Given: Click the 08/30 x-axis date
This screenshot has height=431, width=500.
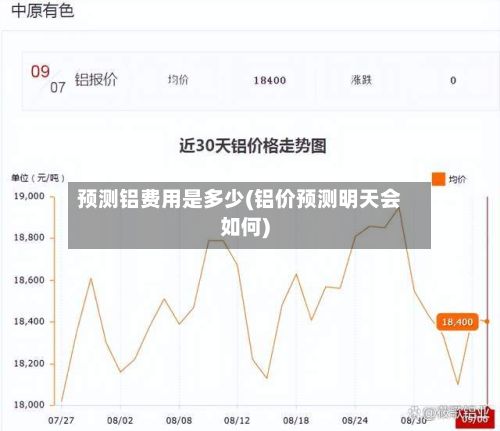Looking at the screenshot, I should (x=413, y=420).
